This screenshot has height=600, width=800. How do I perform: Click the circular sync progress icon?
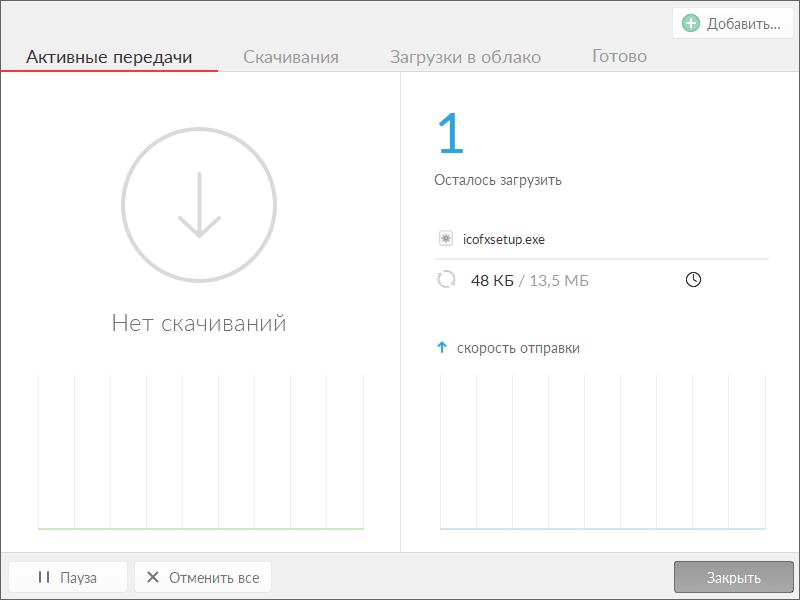[x=446, y=280]
